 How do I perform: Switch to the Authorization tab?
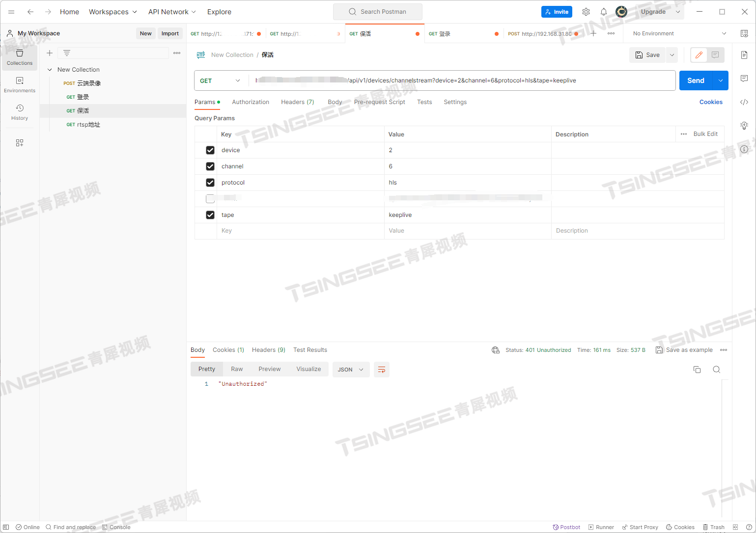[x=251, y=102]
